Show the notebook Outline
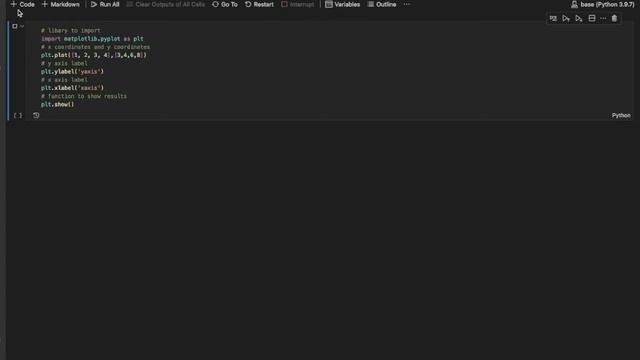Screen dimensions: 640x360 pyautogui.click(x=382, y=4)
